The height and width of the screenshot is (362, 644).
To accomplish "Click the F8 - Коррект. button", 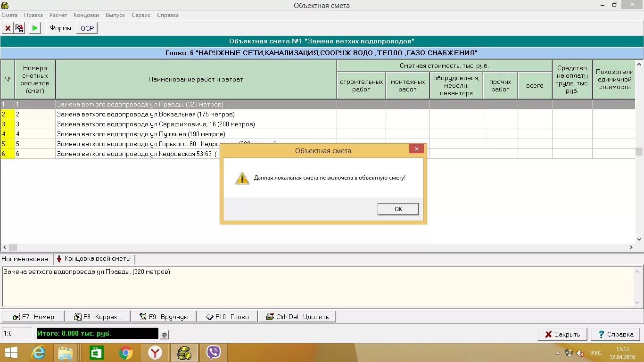I will click(x=98, y=317).
